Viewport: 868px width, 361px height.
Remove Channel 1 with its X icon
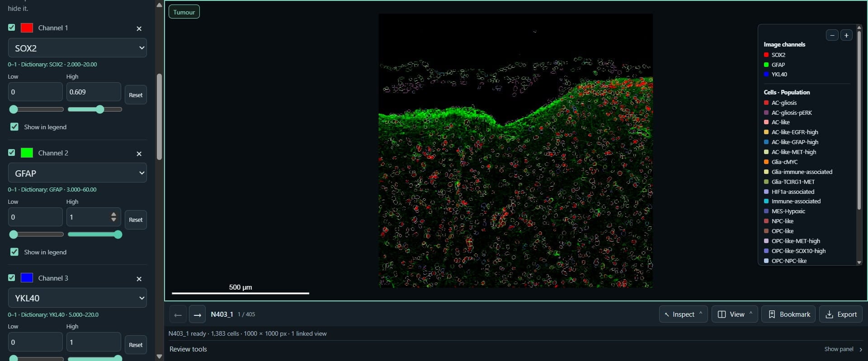139,28
